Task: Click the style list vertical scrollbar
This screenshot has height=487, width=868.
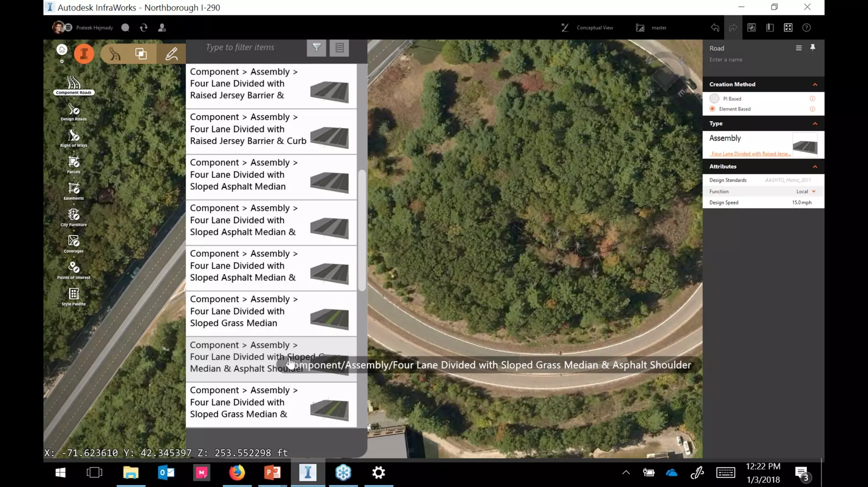Action: [362, 230]
